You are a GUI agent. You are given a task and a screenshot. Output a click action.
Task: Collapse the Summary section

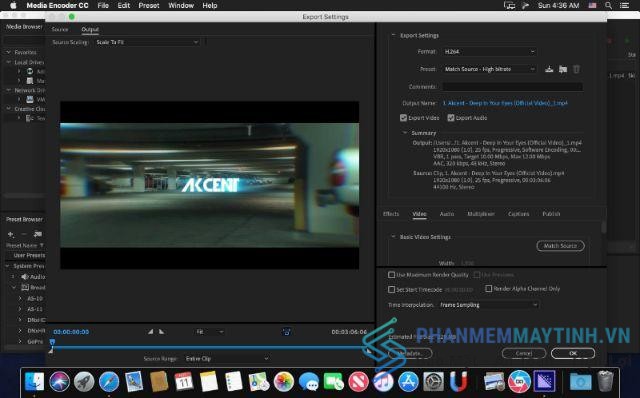(x=405, y=133)
